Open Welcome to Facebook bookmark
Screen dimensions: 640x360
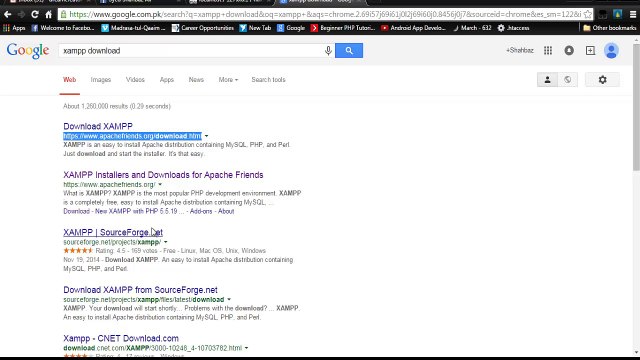click(62, 28)
